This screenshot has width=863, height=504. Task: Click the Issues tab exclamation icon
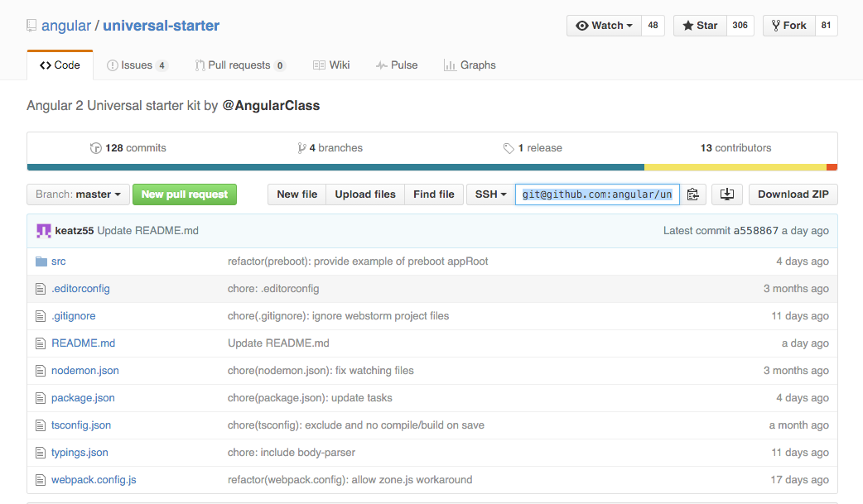click(113, 65)
